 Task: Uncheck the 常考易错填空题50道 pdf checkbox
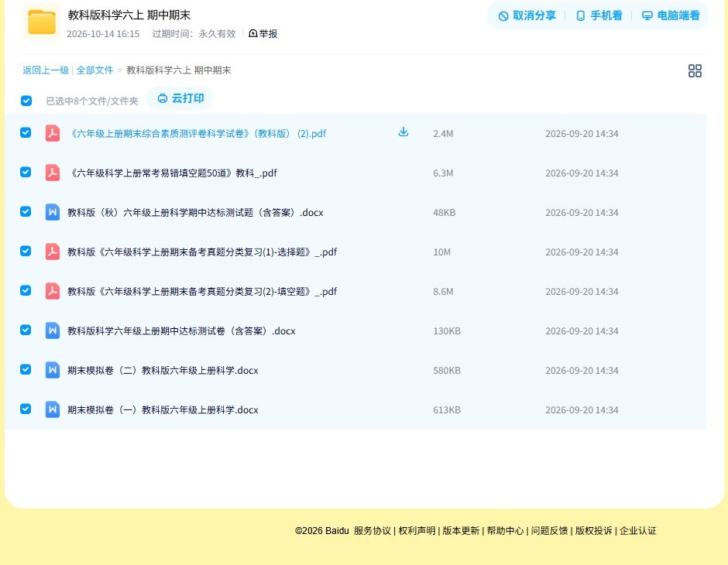tap(26, 172)
